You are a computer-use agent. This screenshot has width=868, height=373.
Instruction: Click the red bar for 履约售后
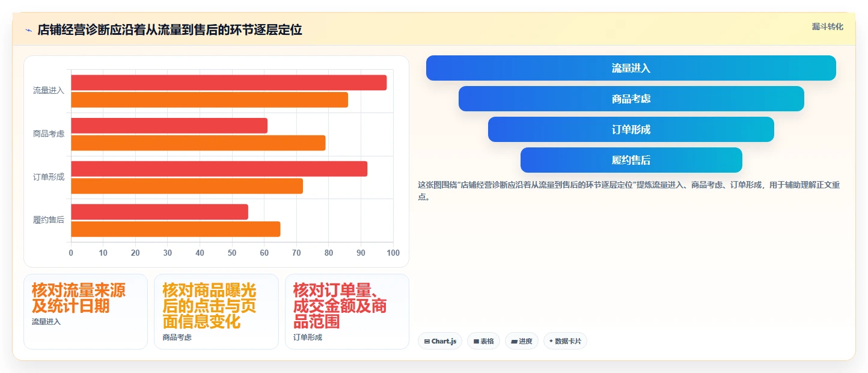(x=159, y=212)
